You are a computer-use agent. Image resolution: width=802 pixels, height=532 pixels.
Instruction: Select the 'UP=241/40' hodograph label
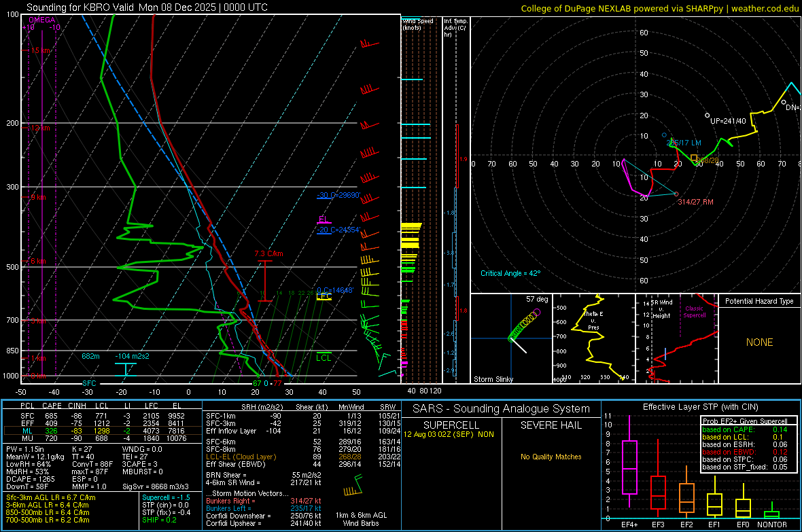[729, 121]
